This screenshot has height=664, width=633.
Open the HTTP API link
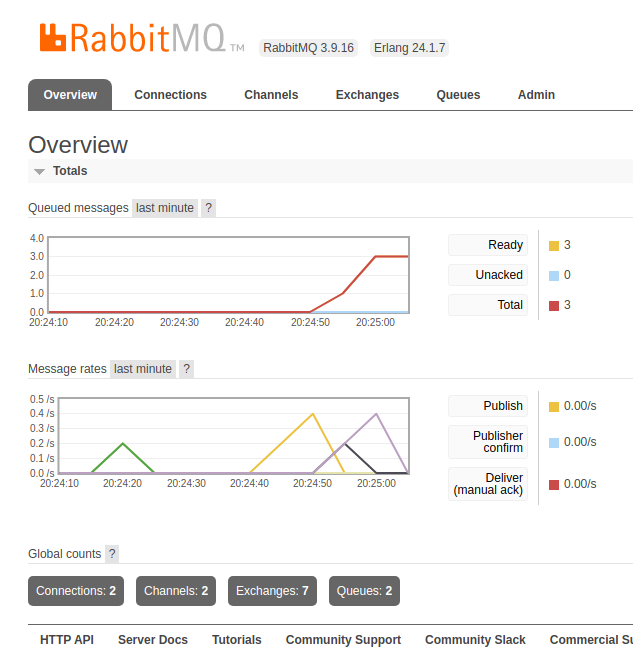(x=67, y=640)
